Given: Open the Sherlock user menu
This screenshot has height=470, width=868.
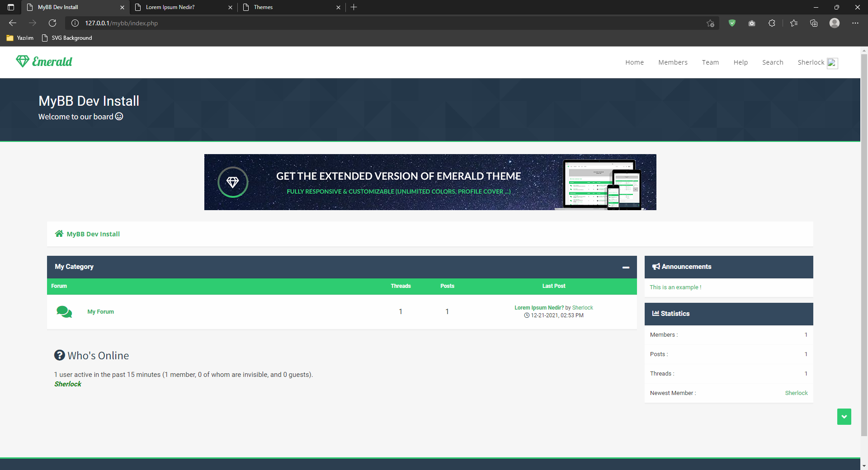Looking at the screenshot, I should tap(811, 62).
